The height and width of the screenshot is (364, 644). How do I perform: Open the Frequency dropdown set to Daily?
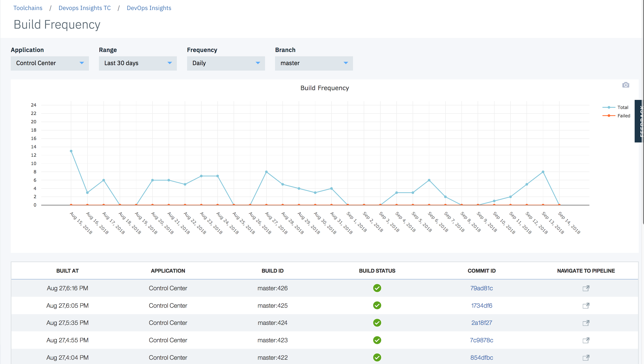click(226, 63)
